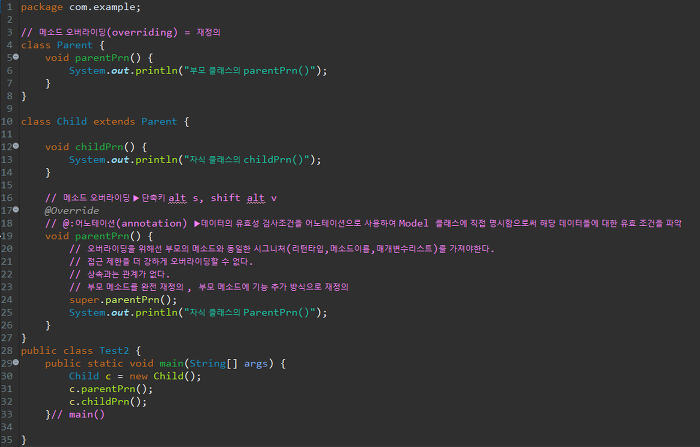Screen dimensions: 700x447
Task: Select line number 34 in gutter
Action: coord(7,427)
